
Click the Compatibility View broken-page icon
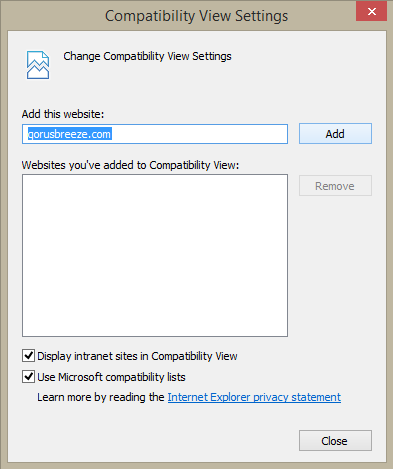click(38, 65)
